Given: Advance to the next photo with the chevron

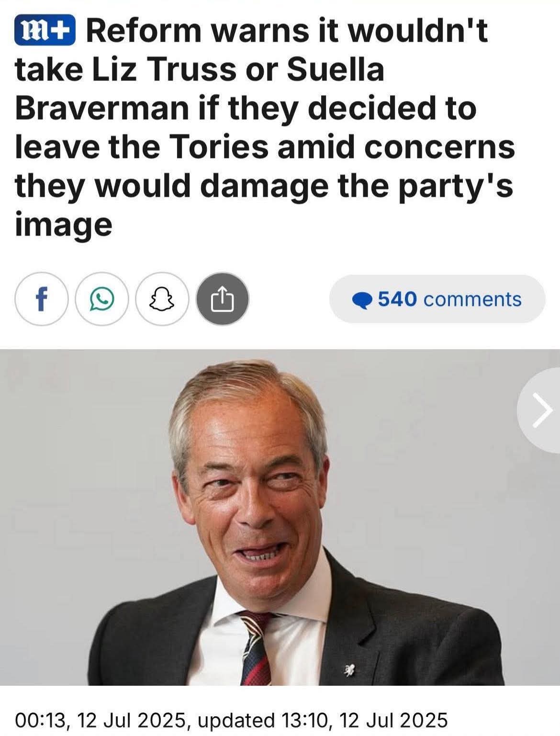Looking at the screenshot, I should click(x=541, y=411).
